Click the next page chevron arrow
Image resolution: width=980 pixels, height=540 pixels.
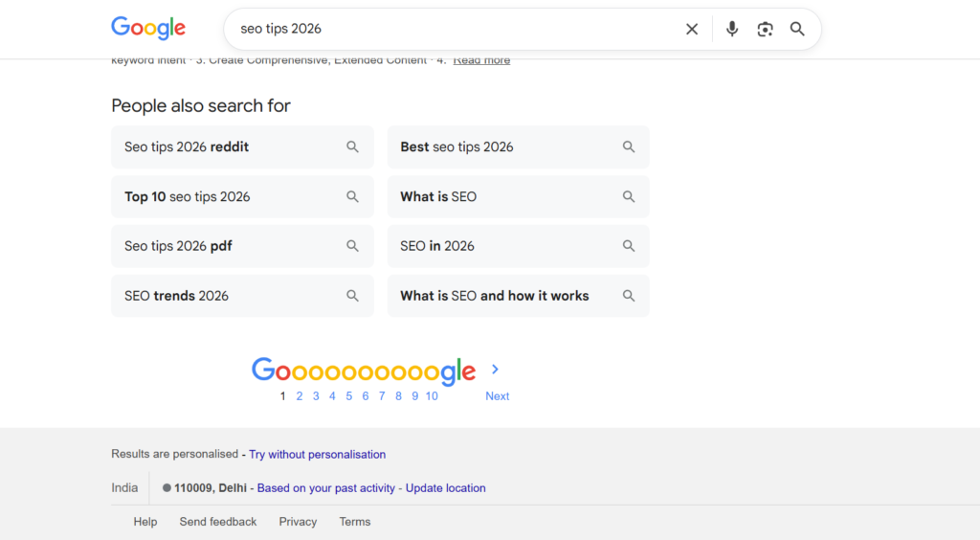click(495, 370)
